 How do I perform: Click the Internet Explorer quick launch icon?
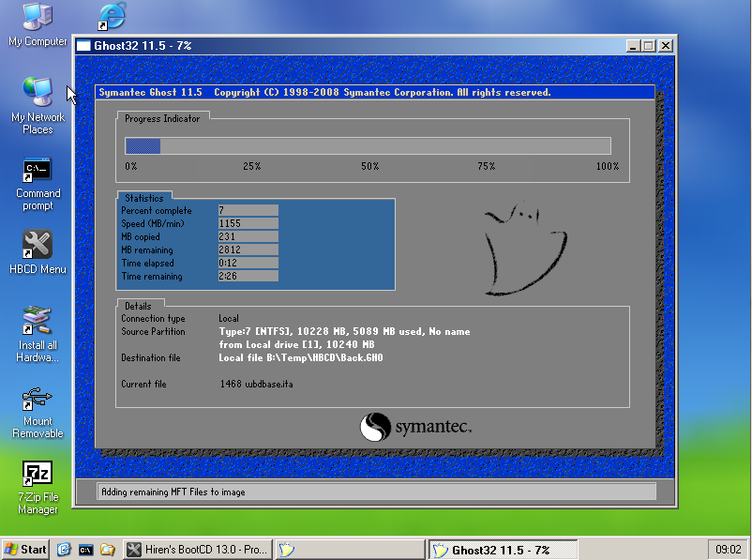64,550
